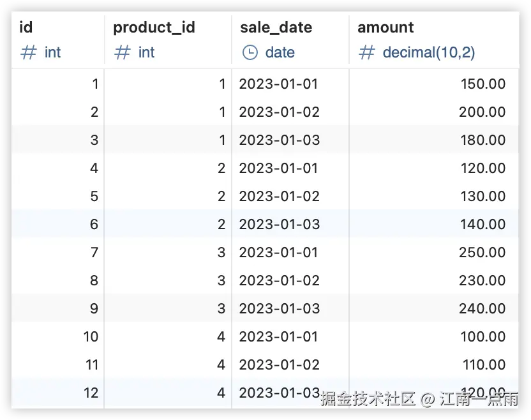Viewport: 531px width, 420px height.
Task: Click the hash icon under product_id column
Action: [x=123, y=52]
